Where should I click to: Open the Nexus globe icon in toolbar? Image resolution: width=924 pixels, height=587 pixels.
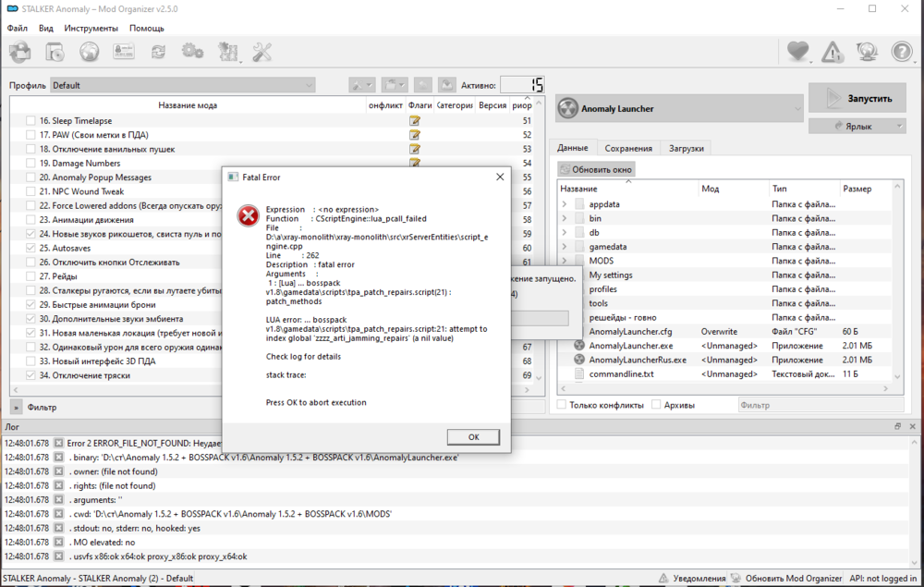(90, 53)
